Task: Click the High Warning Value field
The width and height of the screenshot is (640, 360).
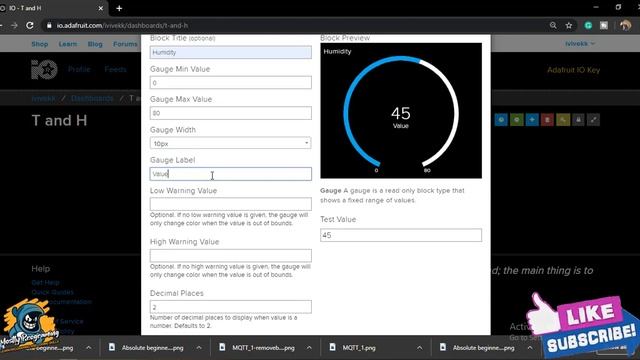Action: pyautogui.click(x=231, y=256)
